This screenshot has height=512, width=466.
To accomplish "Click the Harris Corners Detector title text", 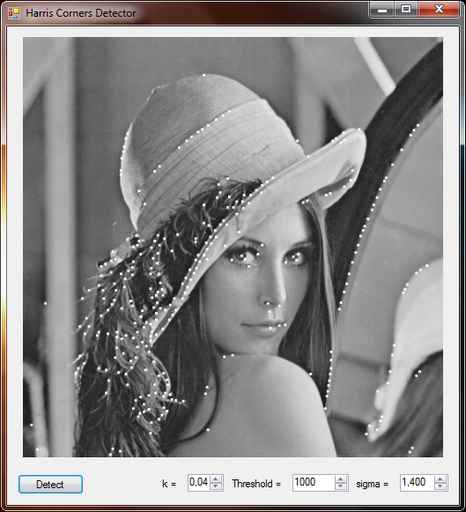I will point(81,13).
